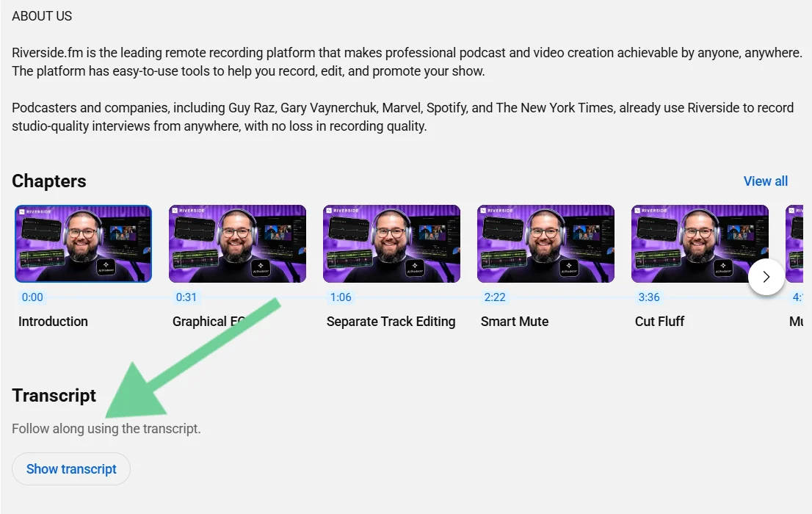
Task: Open the Separate Track Editing chapter thumbnail
Action: click(x=391, y=244)
